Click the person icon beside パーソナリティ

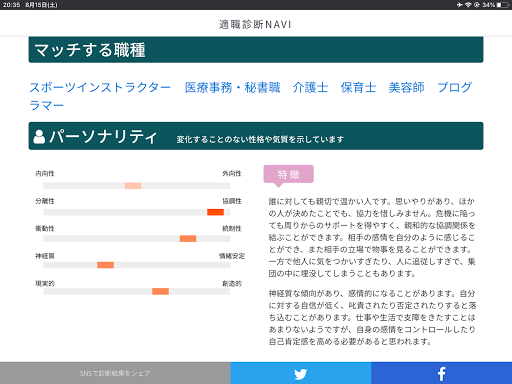[x=39, y=137]
